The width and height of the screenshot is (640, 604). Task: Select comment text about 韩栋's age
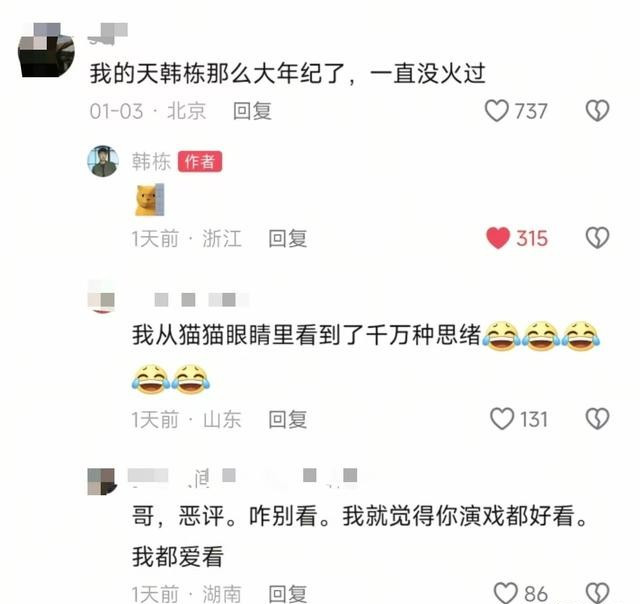tap(288, 74)
